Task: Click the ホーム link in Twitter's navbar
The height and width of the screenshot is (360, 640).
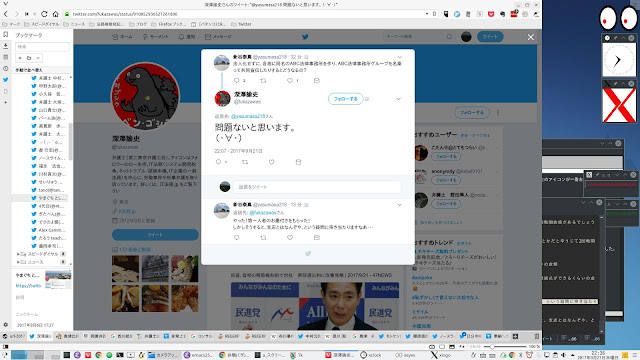Action: point(122,37)
